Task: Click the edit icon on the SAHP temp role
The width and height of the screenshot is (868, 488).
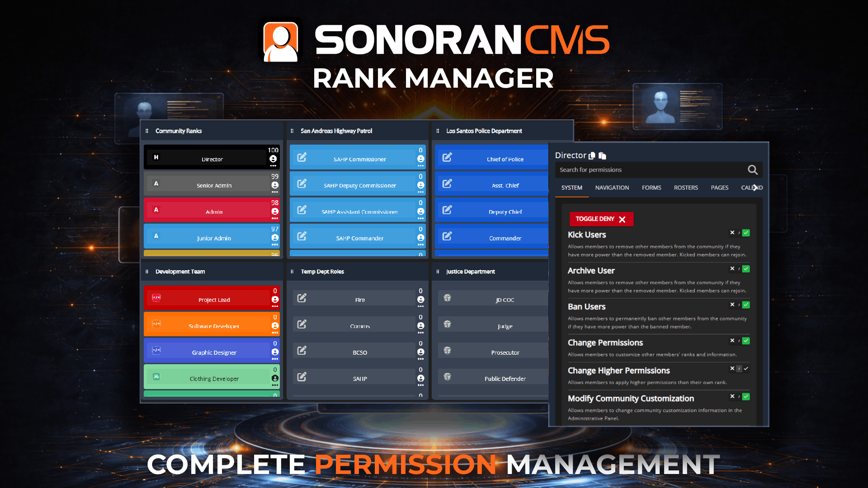Action: pyautogui.click(x=302, y=376)
